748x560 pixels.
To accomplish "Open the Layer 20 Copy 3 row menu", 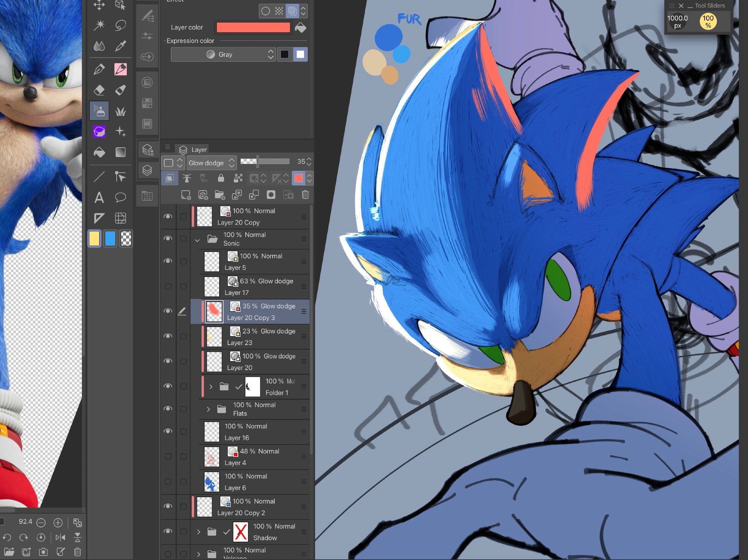I will (304, 311).
